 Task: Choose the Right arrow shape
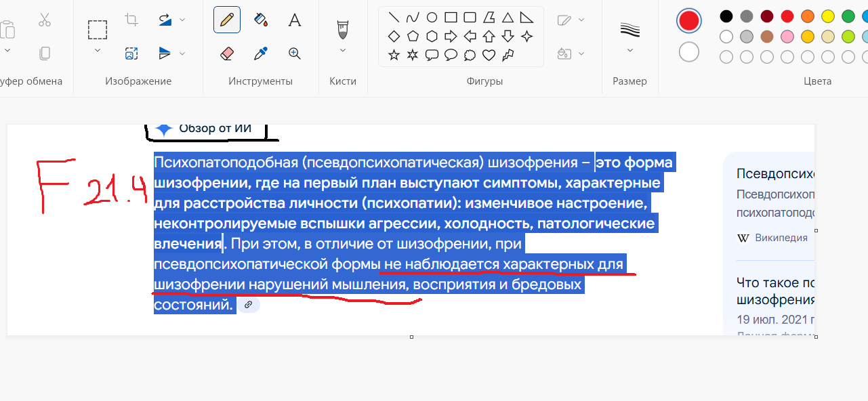tap(451, 36)
